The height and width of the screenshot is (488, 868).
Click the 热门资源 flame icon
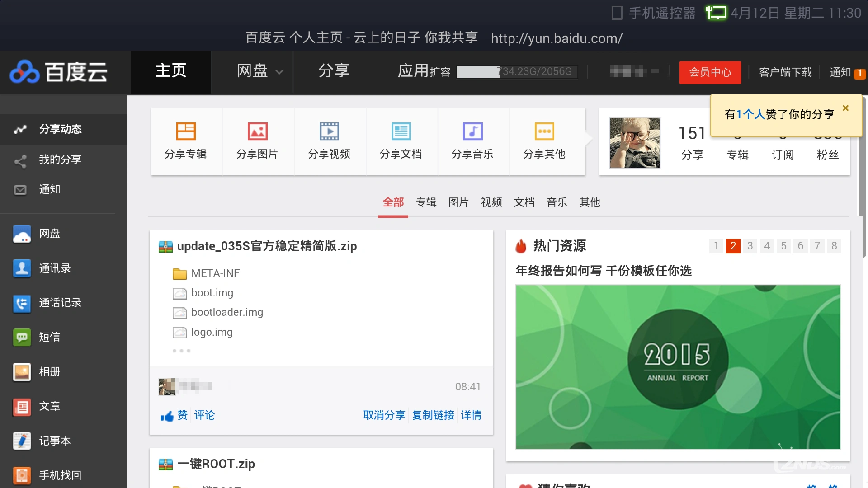pyautogui.click(x=521, y=246)
